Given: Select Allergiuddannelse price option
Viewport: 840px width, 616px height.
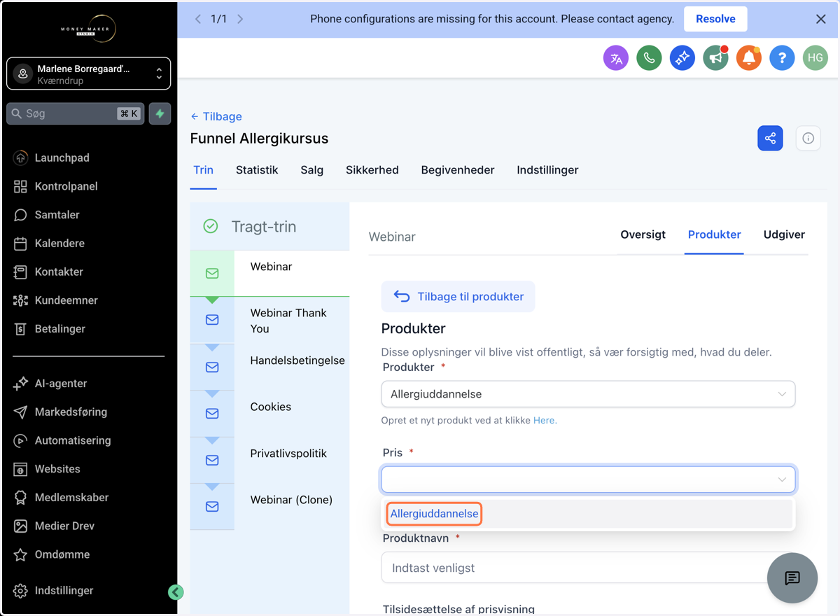Looking at the screenshot, I should click(435, 514).
